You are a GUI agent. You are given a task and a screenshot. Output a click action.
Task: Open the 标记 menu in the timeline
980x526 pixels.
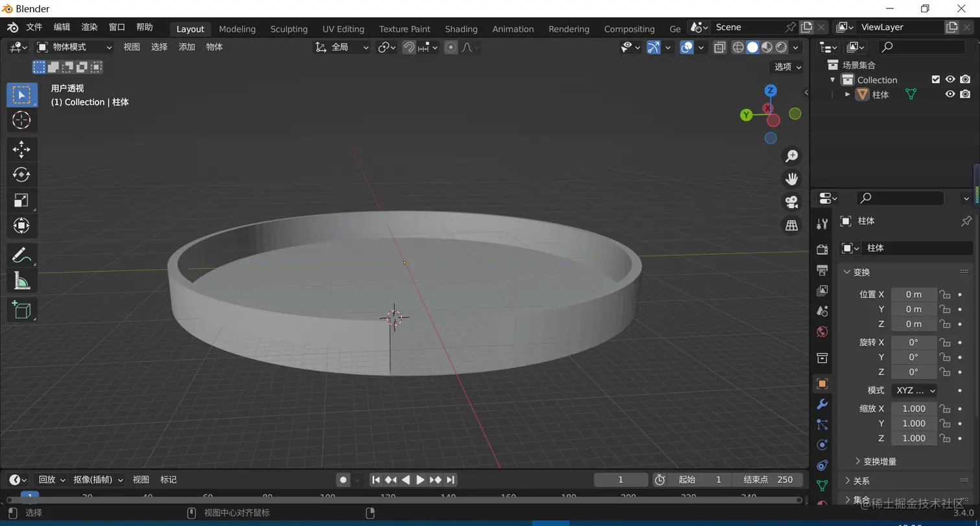(169, 480)
